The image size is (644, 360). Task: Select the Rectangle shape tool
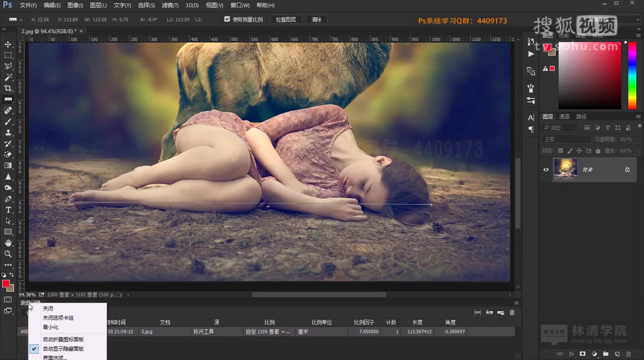pyautogui.click(x=8, y=232)
